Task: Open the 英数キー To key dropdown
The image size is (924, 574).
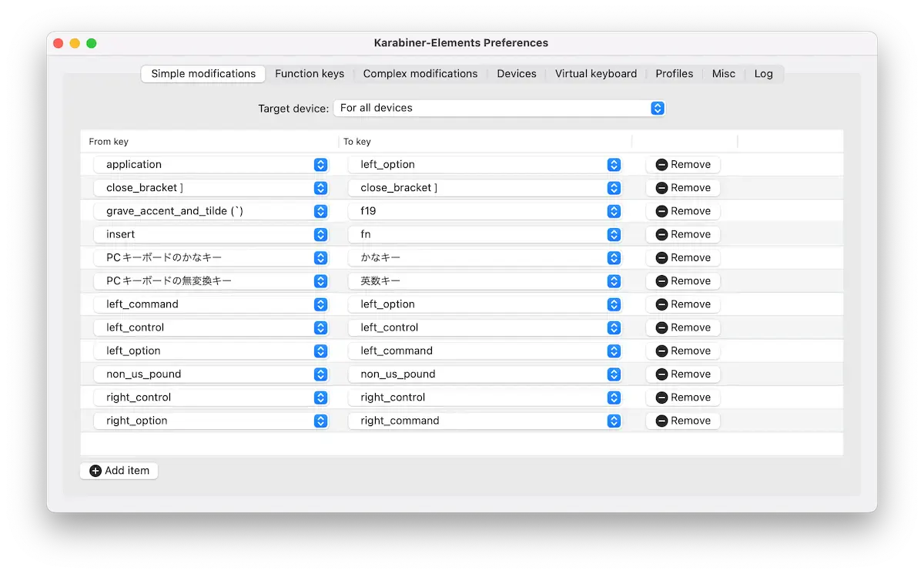Action: point(485,281)
